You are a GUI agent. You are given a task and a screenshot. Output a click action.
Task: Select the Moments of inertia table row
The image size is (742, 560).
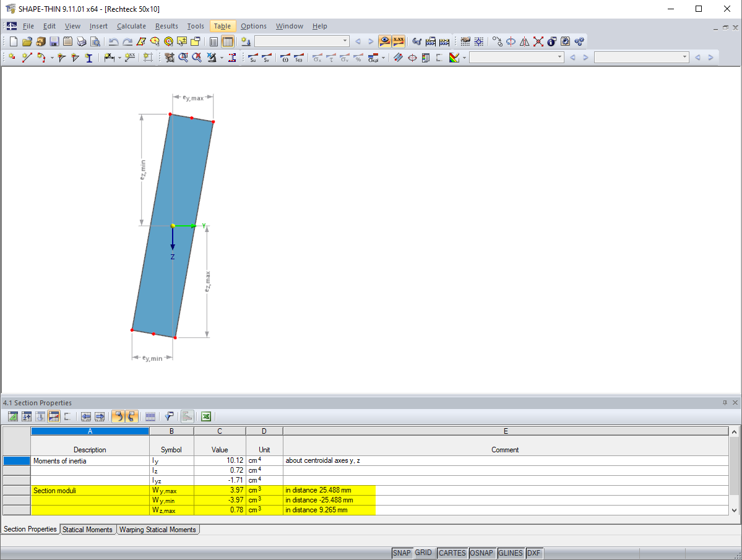tap(90, 460)
